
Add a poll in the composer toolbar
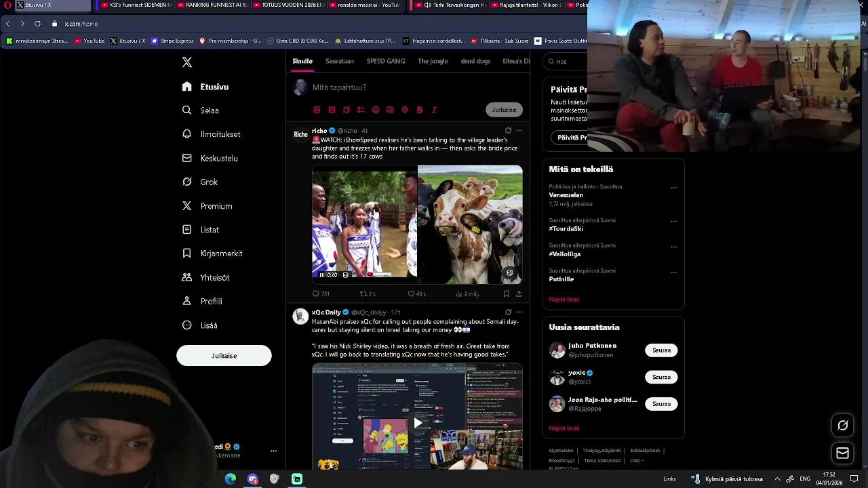click(361, 110)
